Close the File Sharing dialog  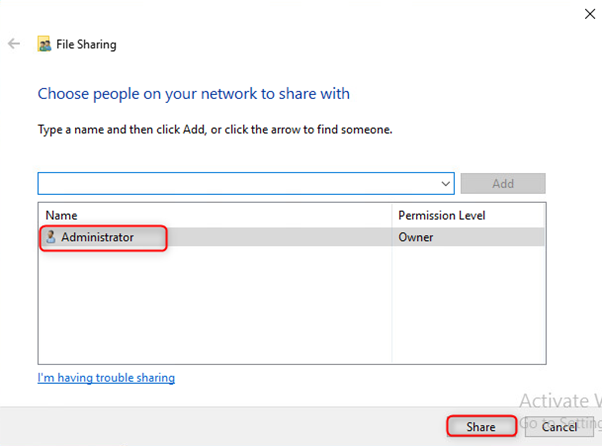coord(590,14)
